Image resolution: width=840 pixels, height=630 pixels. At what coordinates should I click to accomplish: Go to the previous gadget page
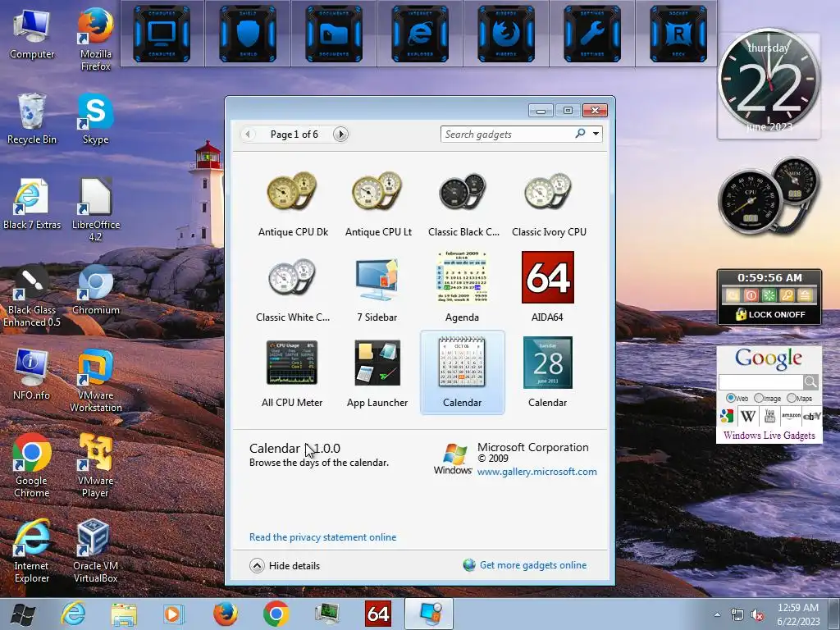coord(248,134)
